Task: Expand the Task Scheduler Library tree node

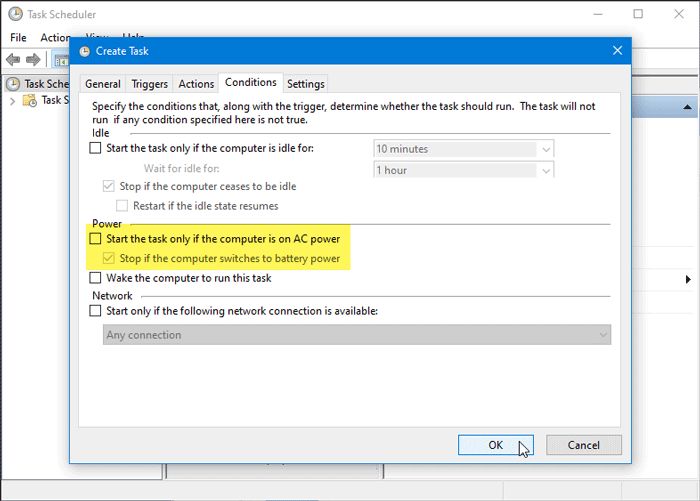Action: (12, 100)
